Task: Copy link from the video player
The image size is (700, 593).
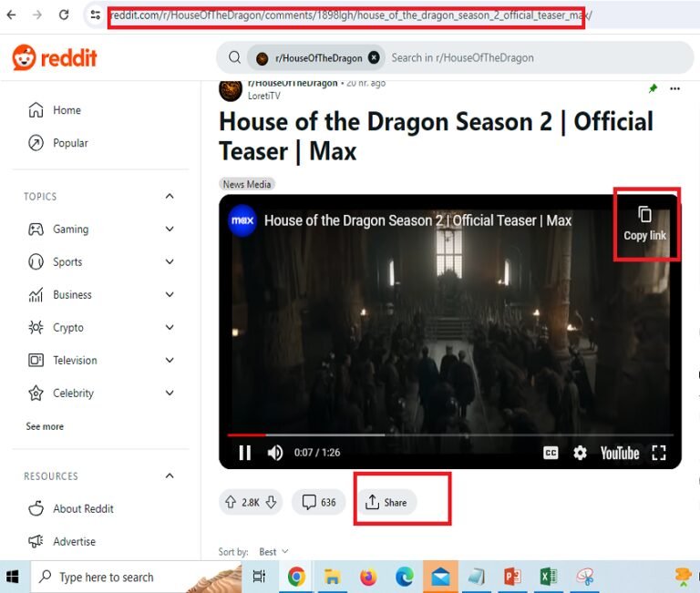Action: pyautogui.click(x=644, y=224)
